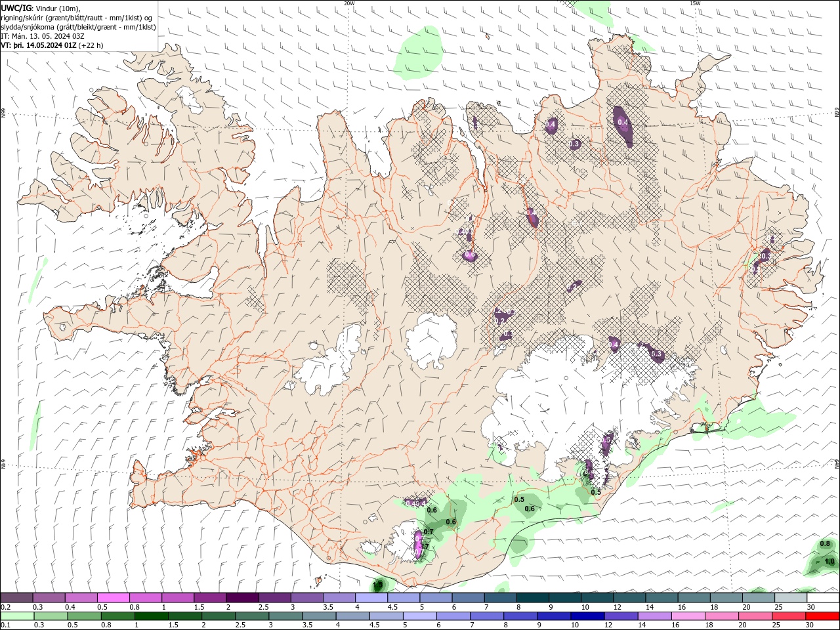This screenshot has height=630, width=840.
Task: Click the '64N' latitude label on the right edge
Action: 837,463
